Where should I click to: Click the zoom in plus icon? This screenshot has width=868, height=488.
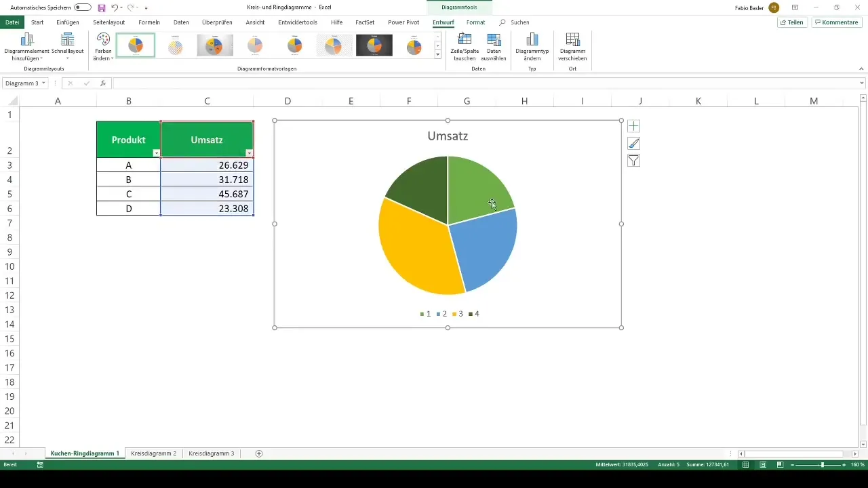tap(844, 465)
